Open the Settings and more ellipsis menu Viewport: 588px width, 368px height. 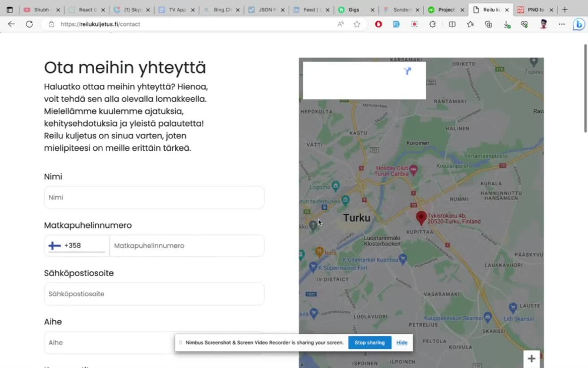[x=562, y=24]
